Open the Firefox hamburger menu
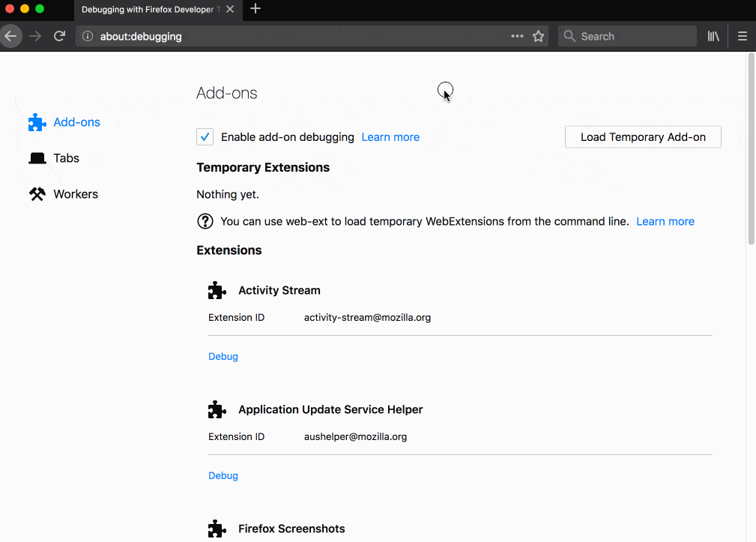The image size is (756, 542). click(742, 36)
